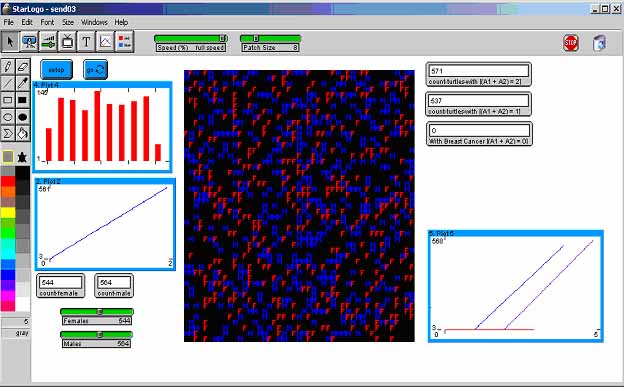
Task: Select the plot graph tool
Action: point(105,42)
